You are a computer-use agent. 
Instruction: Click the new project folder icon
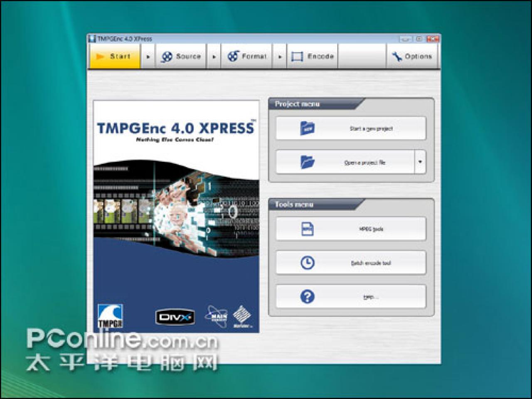pos(308,128)
